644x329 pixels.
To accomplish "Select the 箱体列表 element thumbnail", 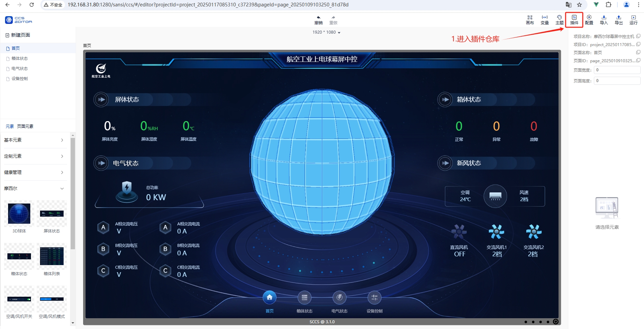I will tap(52, 256).
